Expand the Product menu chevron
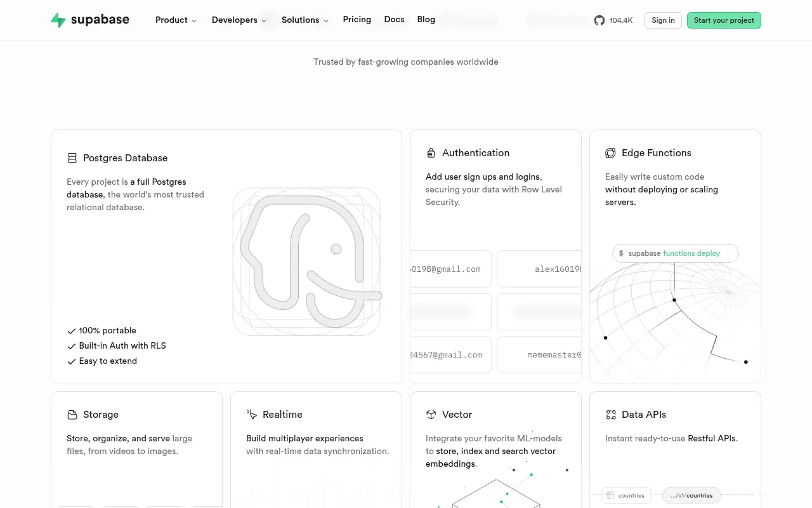812x508 pixels. point(194,21)
